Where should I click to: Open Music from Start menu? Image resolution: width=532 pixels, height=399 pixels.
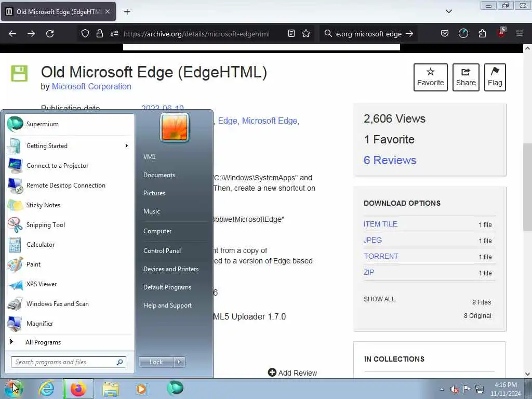point(152,211)
